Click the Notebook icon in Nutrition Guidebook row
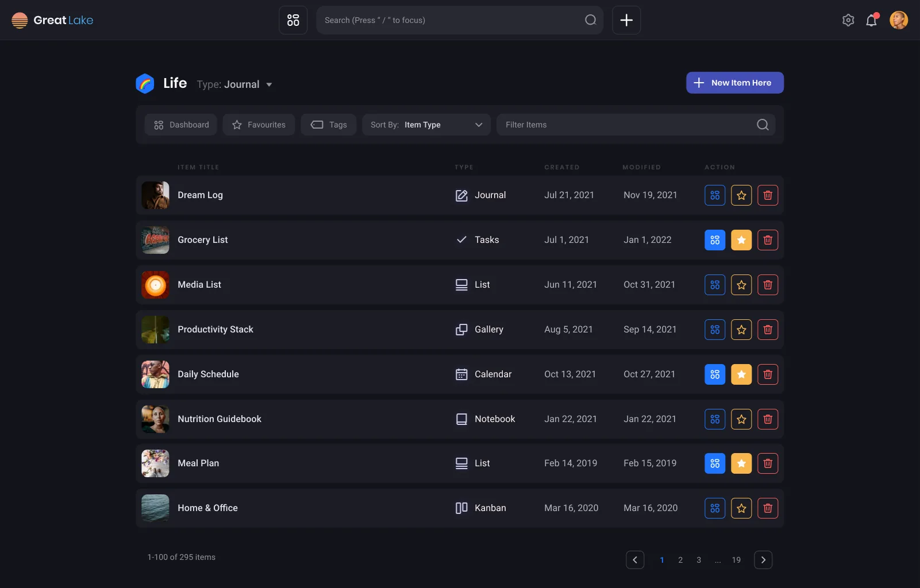This screenshot has height=588, width=920. (461, 419)
